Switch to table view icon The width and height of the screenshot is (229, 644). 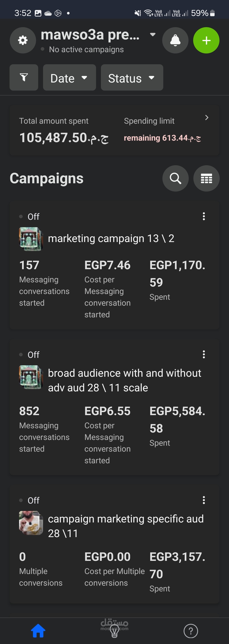pyautogui.click(x=206, y=179)
